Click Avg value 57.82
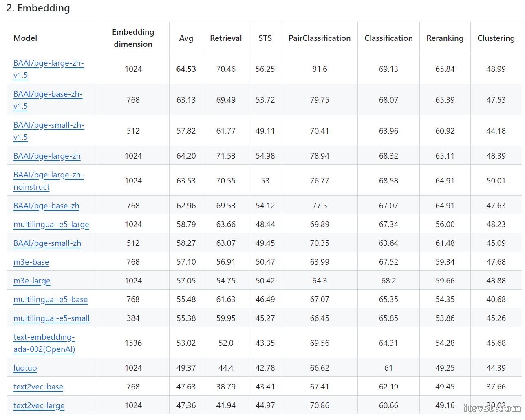 (186, 131)
